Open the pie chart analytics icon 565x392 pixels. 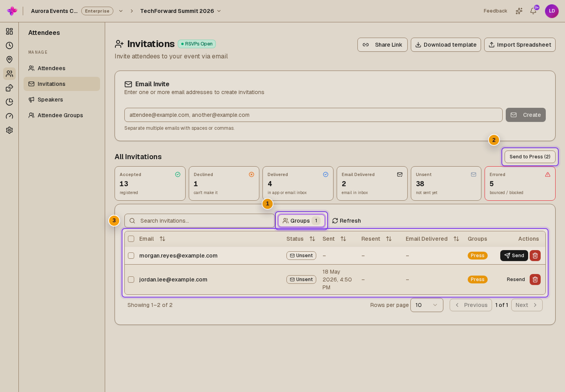(9, 102)
